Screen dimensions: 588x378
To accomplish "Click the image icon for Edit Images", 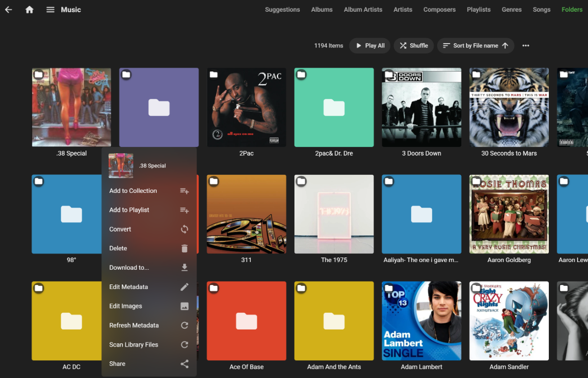I will (184, 306).
